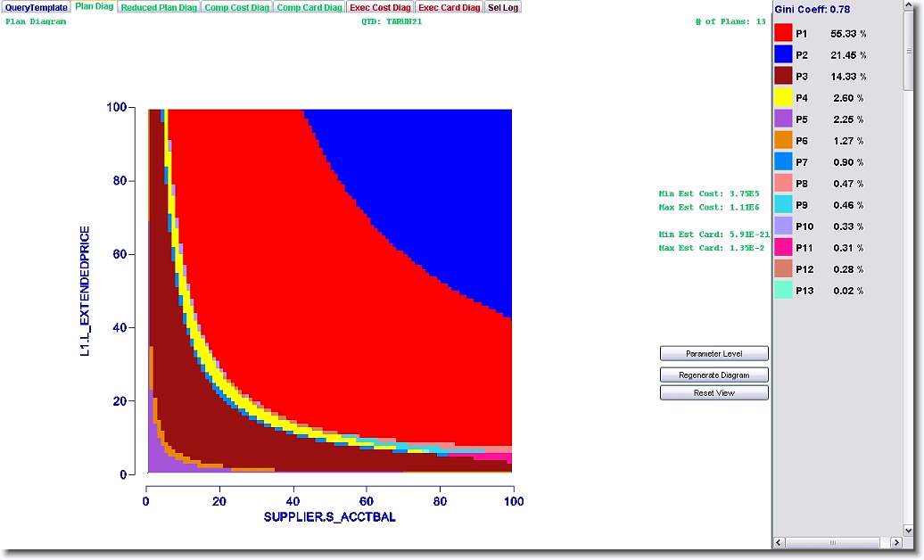Select the red P1 legend swatch
Viewport: 924px width, 560px height.
[x=783, y=34]
